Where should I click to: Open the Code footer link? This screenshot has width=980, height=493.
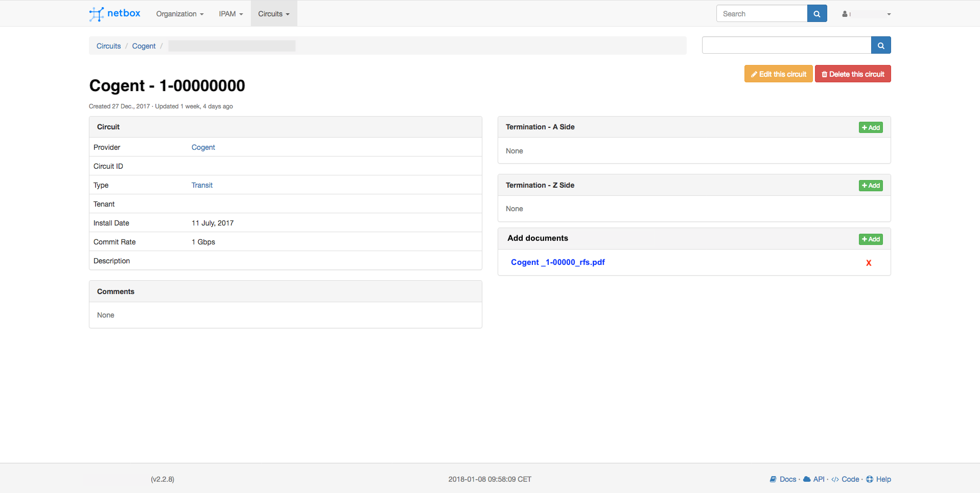[845, 479]
